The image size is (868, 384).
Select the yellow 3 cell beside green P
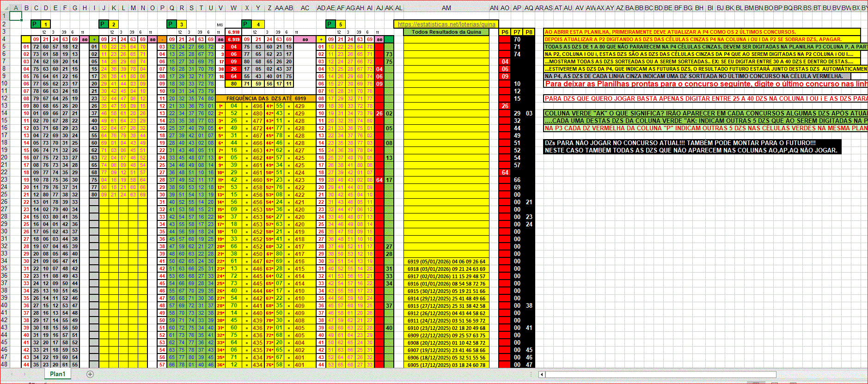pyautogui.click(x=182, y=24)
